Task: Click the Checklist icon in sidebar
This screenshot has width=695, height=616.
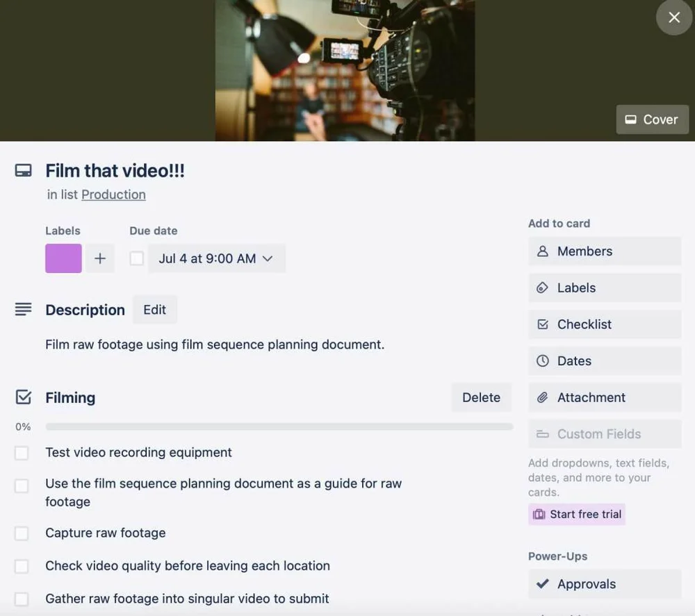Action: pyautogui.click(x=543, y=324)
